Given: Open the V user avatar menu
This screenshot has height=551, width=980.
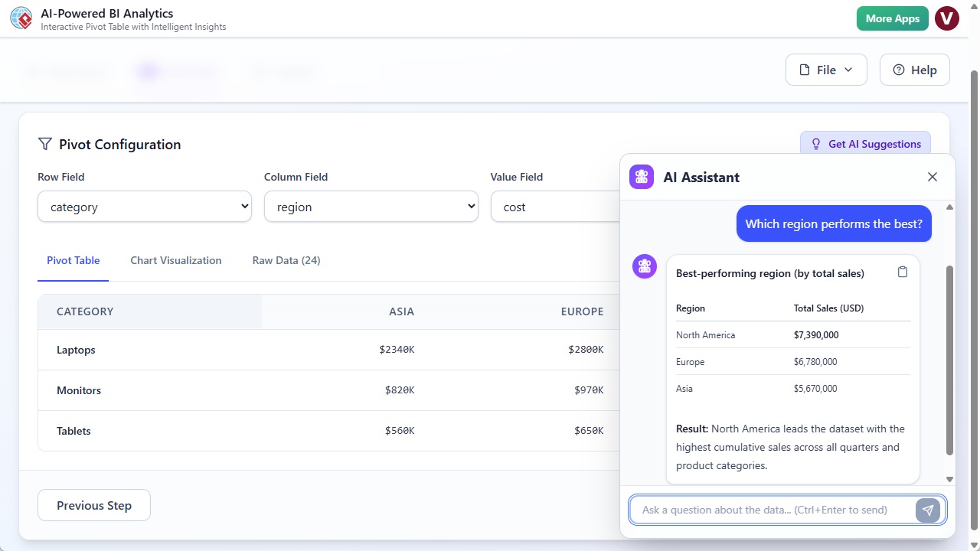Looking at the screenshot, I should pyautogui.click(x=947, y=18).
